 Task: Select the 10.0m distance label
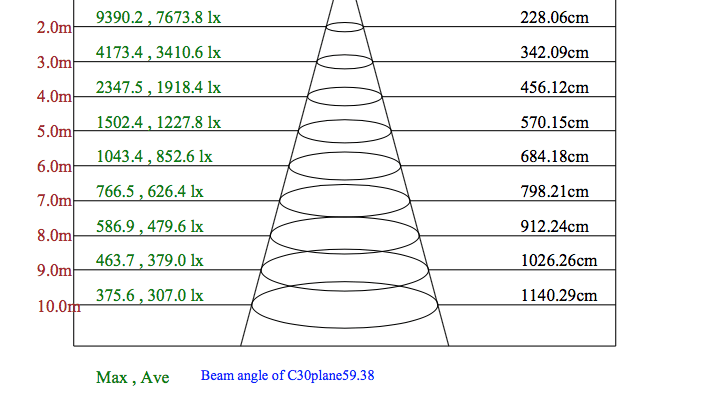pos(58,306)
